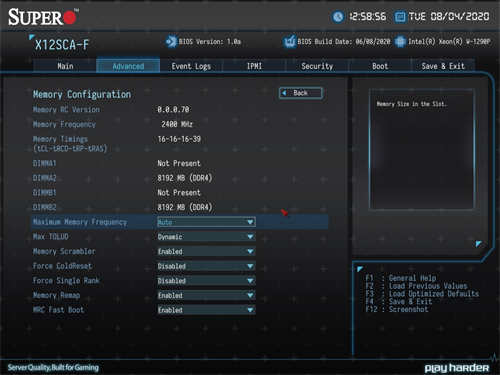
Task: Click the Intel Xeon CPU icon
Action: (x=400, y=42)
